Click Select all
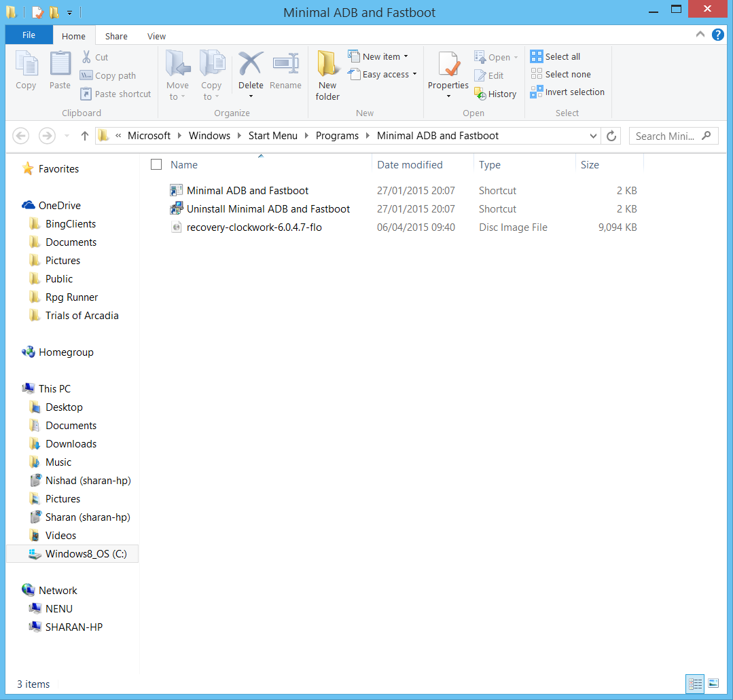This screenshot has height=700, width=733. point(556,56)
